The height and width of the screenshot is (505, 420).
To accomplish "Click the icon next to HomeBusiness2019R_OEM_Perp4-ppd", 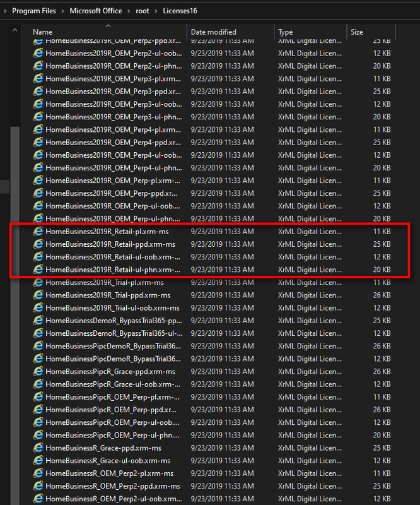I will [x=38, y=143].
